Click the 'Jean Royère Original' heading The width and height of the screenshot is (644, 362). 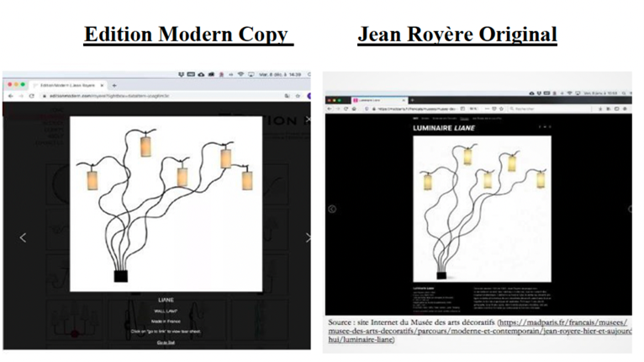pyautogui.click(x=457, y=35)
